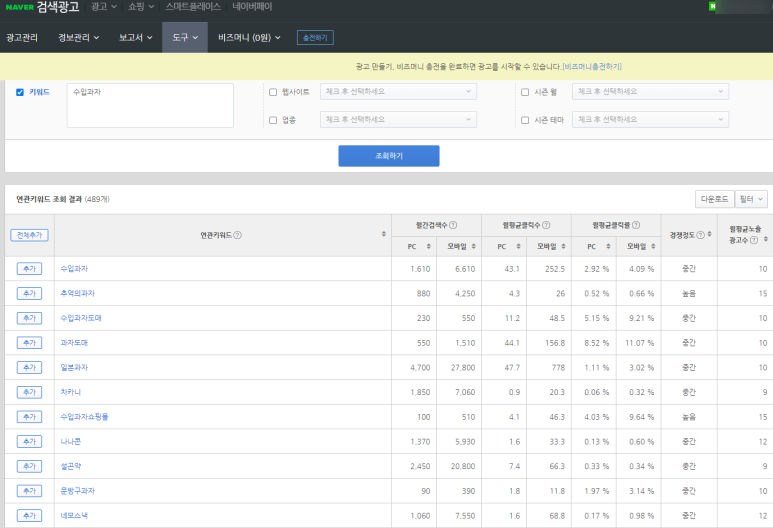This screenshot has width=773, height=528.
Task: Click the NAVER 검색광고 logo
Action: [x=42, y=7]
